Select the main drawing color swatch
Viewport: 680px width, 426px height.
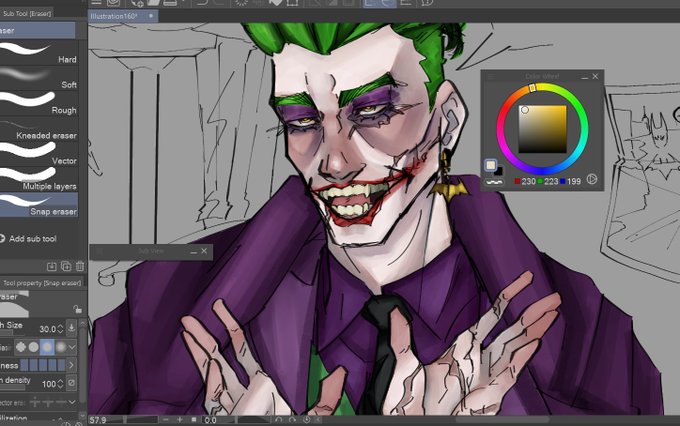[490, 165]
